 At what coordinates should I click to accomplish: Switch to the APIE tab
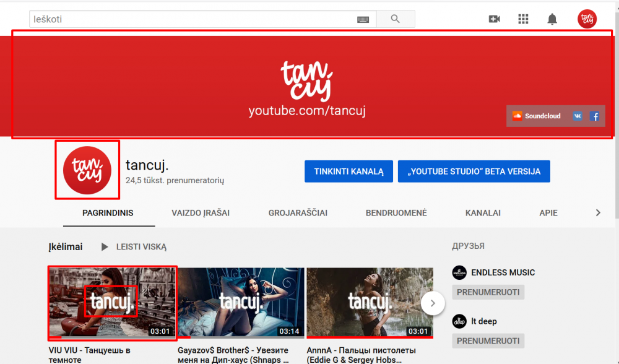coord(548,213)
